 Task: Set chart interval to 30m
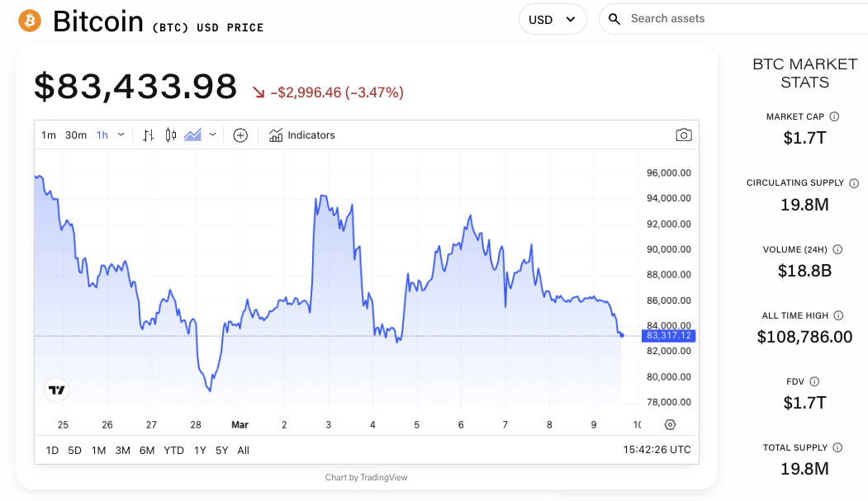[76, 135]
